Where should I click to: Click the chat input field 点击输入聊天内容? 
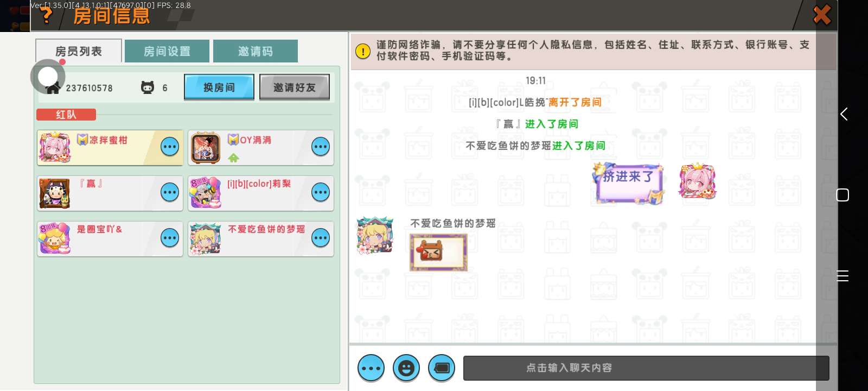[x=646, y=368]
